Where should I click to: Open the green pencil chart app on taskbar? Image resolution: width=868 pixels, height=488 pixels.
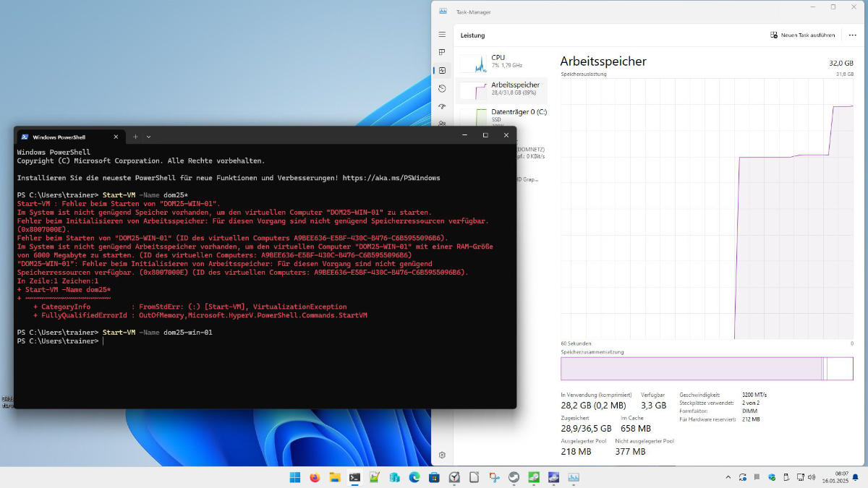pyautogui.click(x=375, y=477)
